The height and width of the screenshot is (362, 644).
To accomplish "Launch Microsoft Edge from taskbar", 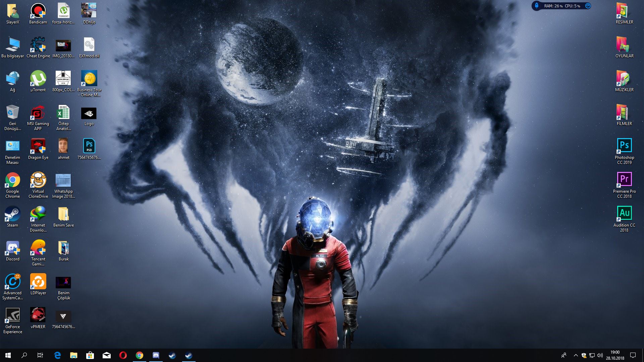I will 57,355.
